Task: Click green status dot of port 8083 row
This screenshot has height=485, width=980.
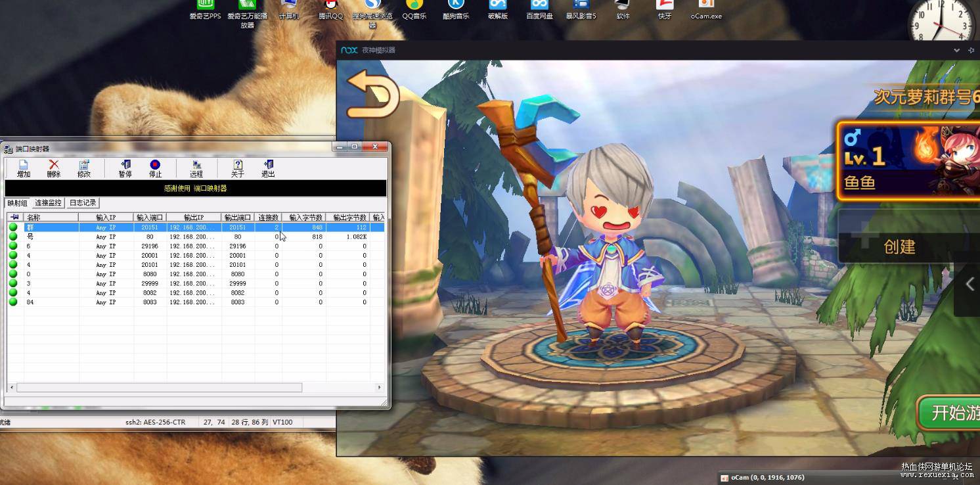Action: pyautogui.click(x=13, y=302)
